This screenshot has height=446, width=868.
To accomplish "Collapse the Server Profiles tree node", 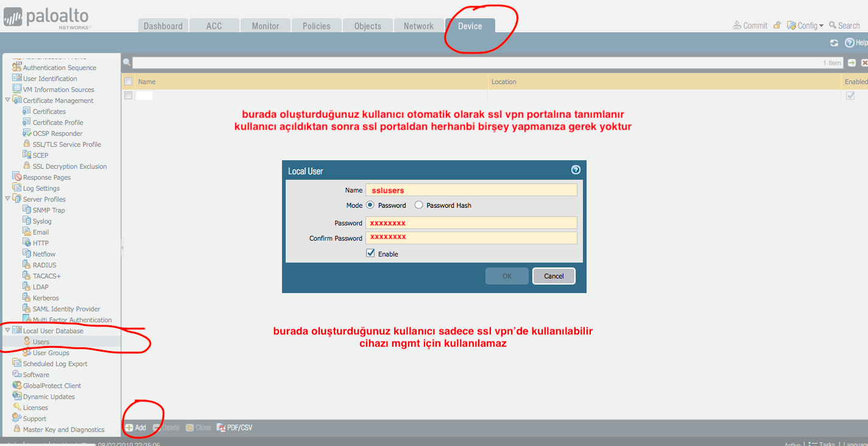I will coord(7,199).
